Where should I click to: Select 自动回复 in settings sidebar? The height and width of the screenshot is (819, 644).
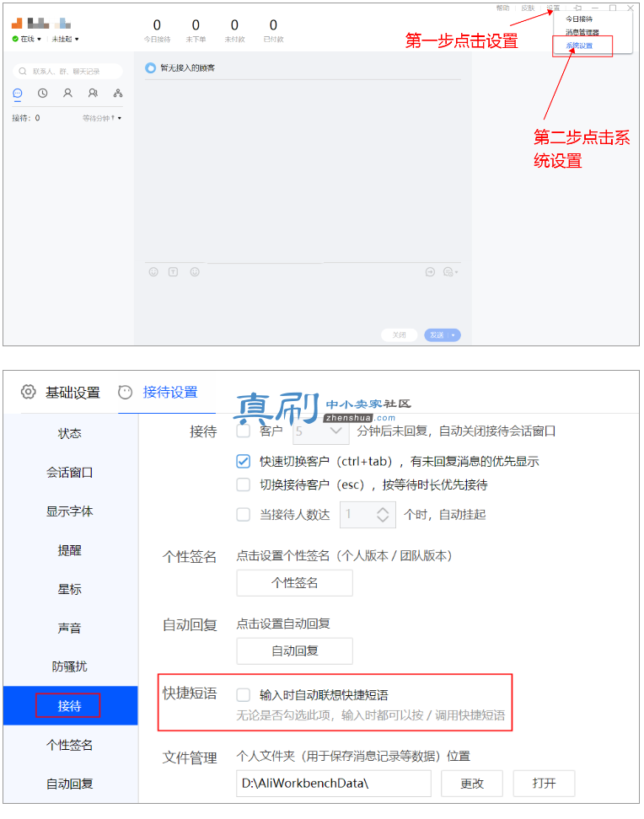[x=70, y=784]
